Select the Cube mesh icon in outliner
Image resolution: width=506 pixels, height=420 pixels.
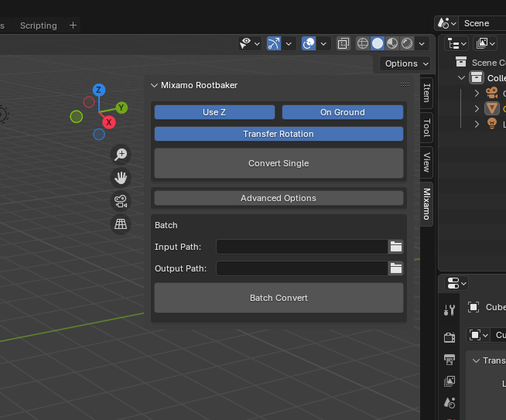click(492, 108)
